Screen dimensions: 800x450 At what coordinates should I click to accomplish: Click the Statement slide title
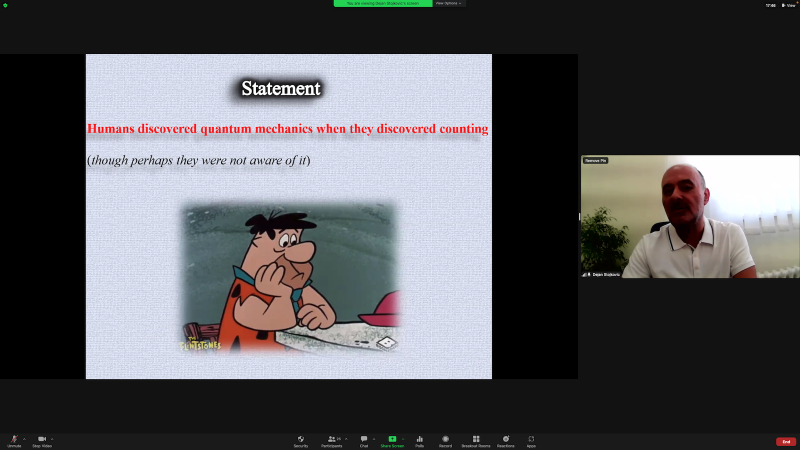coord(281,88)
